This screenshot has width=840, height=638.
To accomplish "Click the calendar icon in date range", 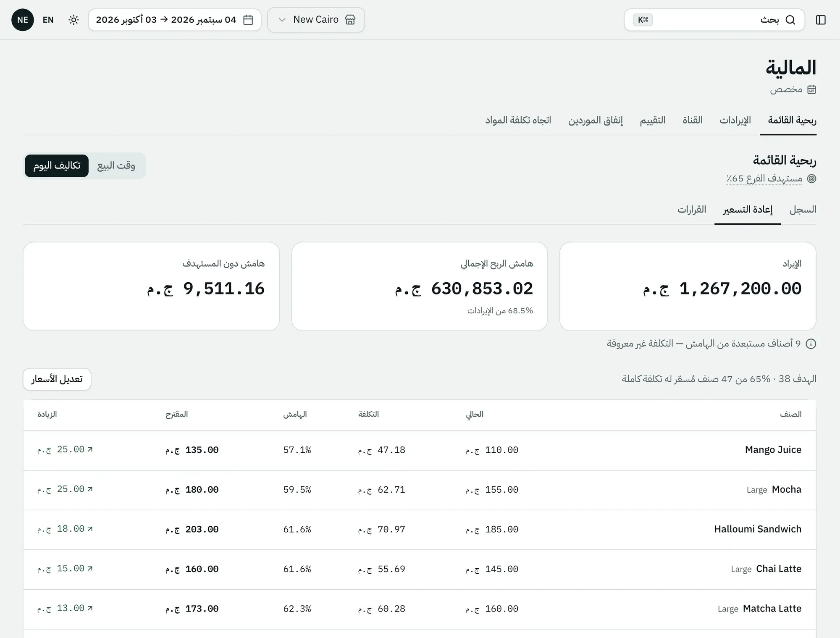I will (248, 20).
